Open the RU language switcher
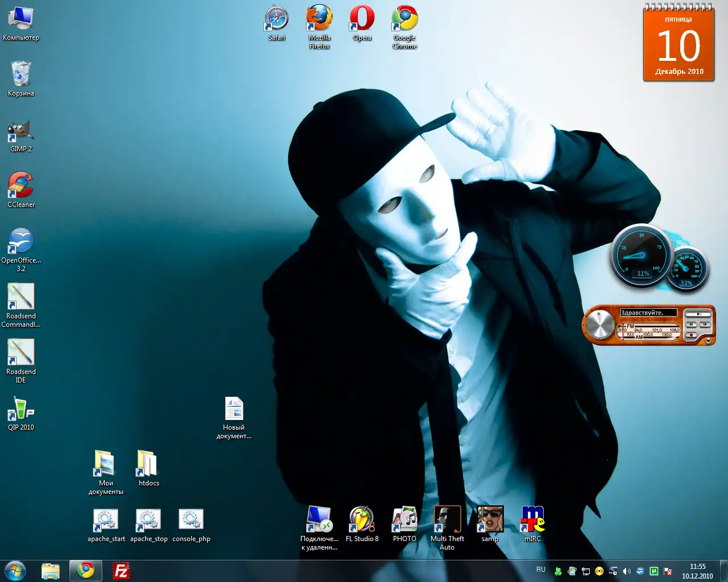This screenshot has width=728, height=582. (541, 569)
